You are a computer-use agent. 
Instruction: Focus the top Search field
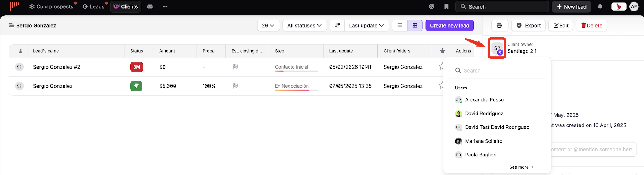point(502,6)
